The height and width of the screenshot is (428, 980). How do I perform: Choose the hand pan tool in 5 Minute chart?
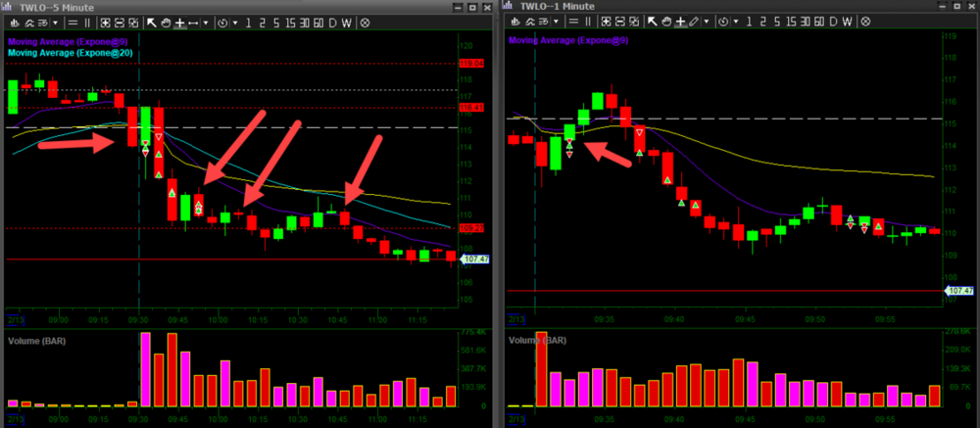pos(167,22)
